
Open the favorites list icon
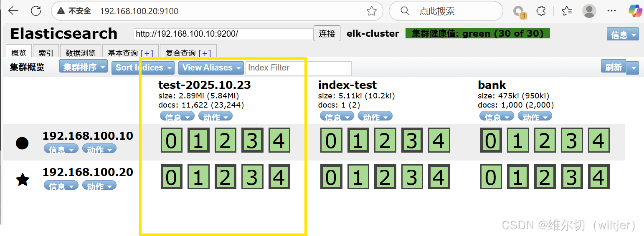click(x=566, y=11)
